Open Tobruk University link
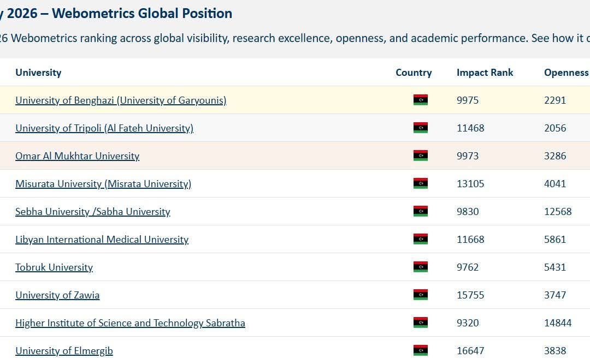 (54, 267)
